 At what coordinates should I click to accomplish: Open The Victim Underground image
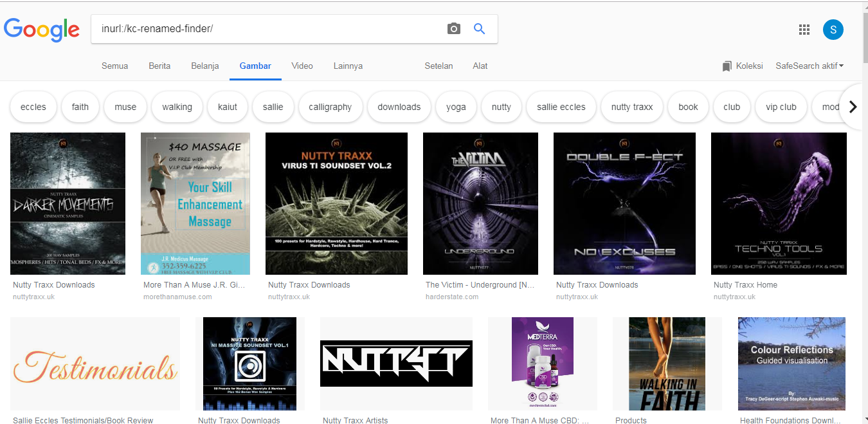[480, 203]
